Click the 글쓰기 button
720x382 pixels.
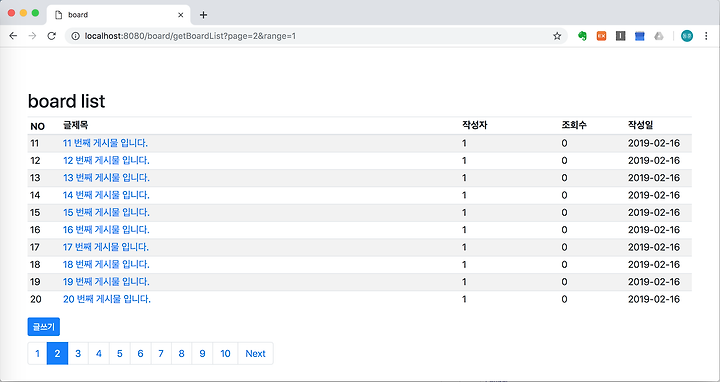[44, 326]
